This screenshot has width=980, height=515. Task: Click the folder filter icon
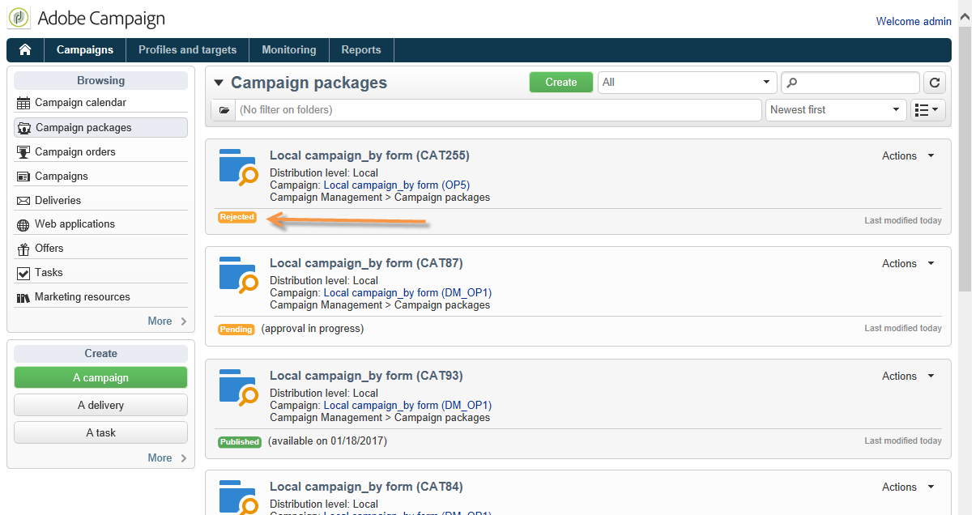224,110
